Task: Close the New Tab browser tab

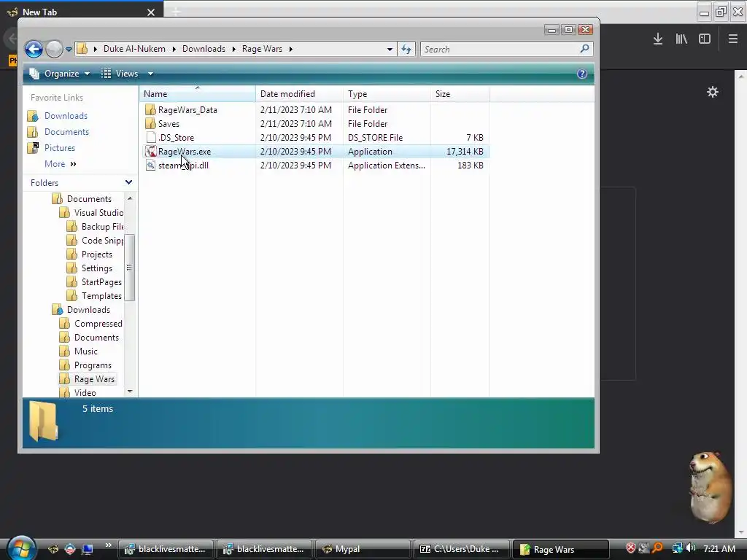Action: pyautogui.click(x=151, y=12)
